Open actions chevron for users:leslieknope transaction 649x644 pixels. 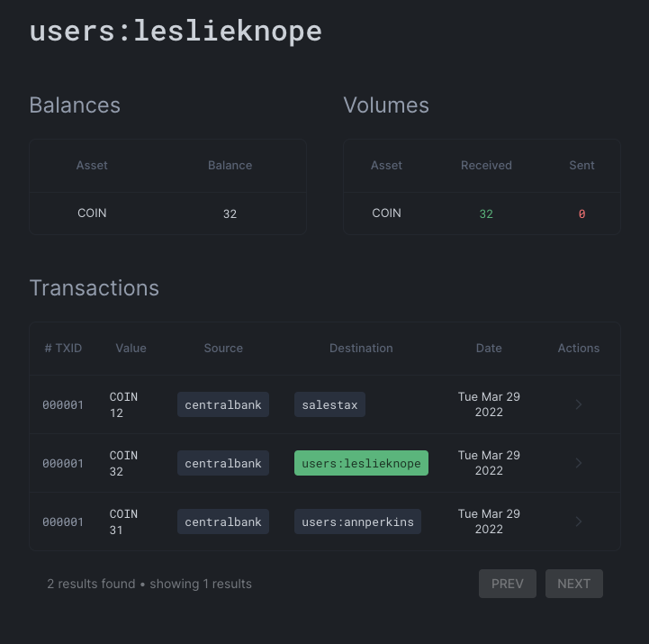[x=579, y=464]
